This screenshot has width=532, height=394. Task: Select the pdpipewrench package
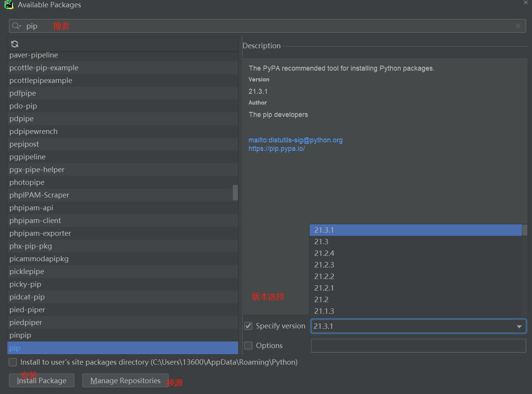click(123, 132)
